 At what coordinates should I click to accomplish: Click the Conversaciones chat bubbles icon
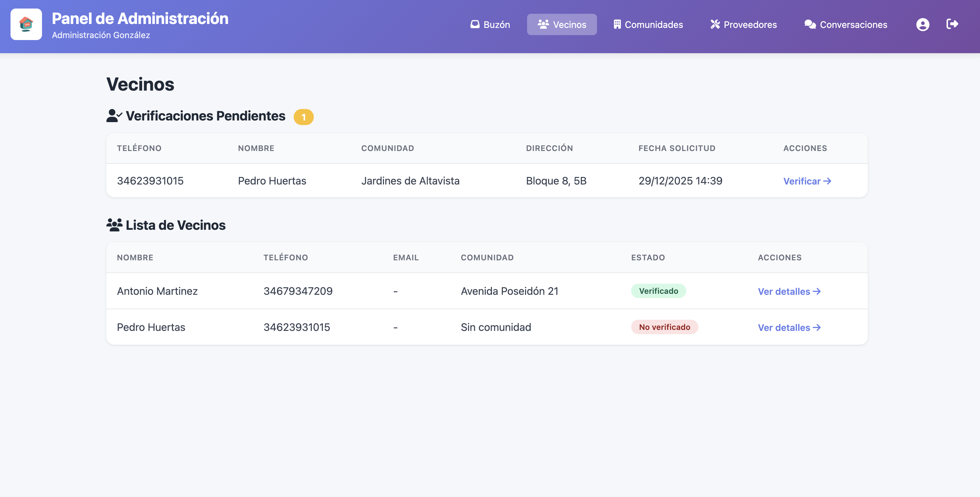810,24
